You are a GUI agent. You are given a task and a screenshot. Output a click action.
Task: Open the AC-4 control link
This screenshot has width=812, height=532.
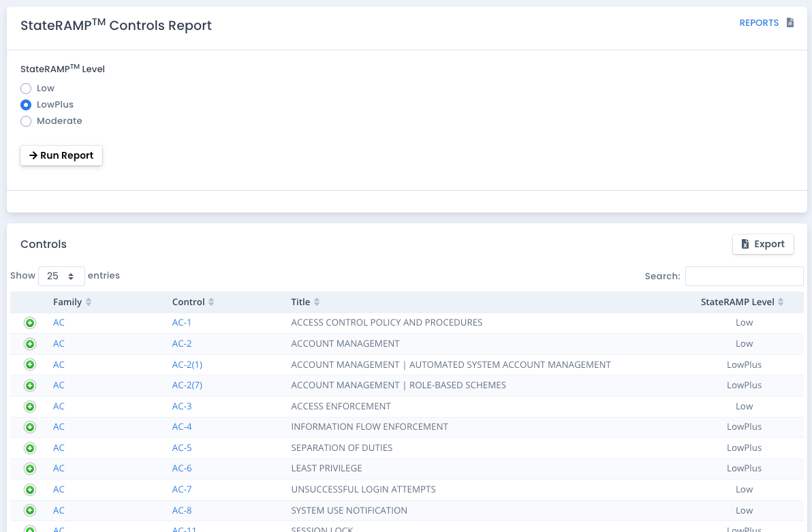pyautogui.click(x=182, y=426)
